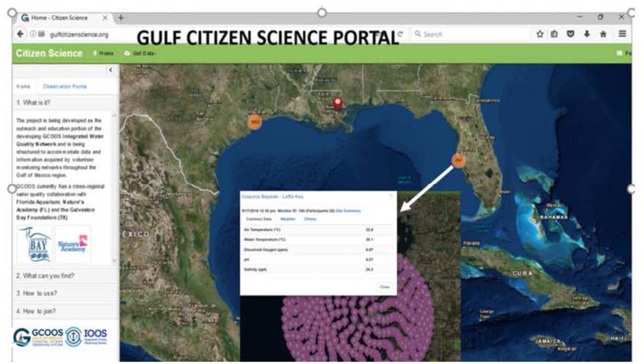Switch to the Observation Points tab
Screen dimensions: 644x364
pyautogui.click(x=65, y=87)
